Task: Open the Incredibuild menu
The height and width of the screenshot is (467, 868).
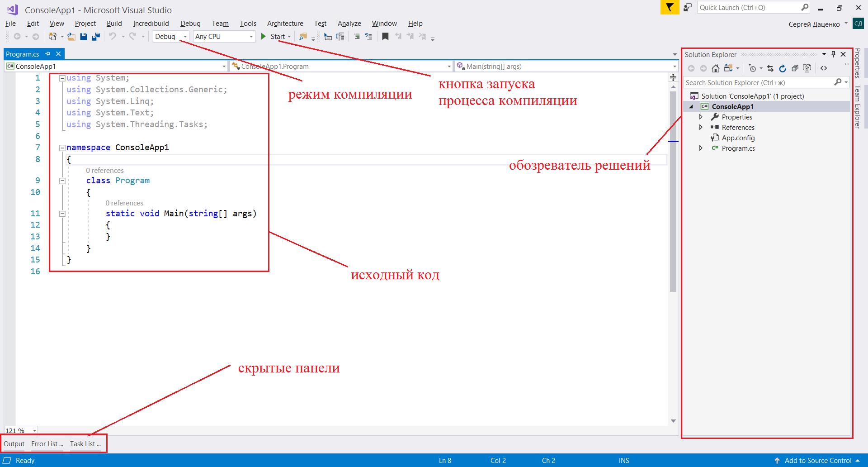Action: click(151, 24)
